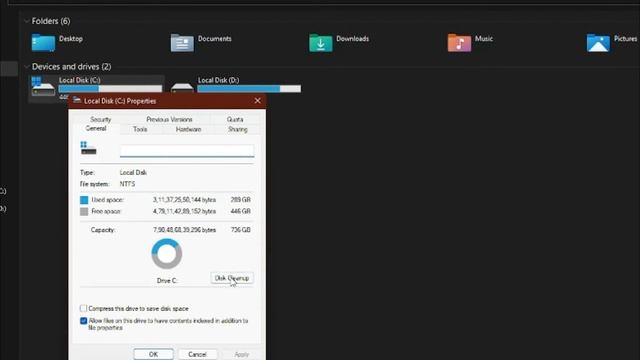
Task: Click the NTFS file system value
Action: 127,184
